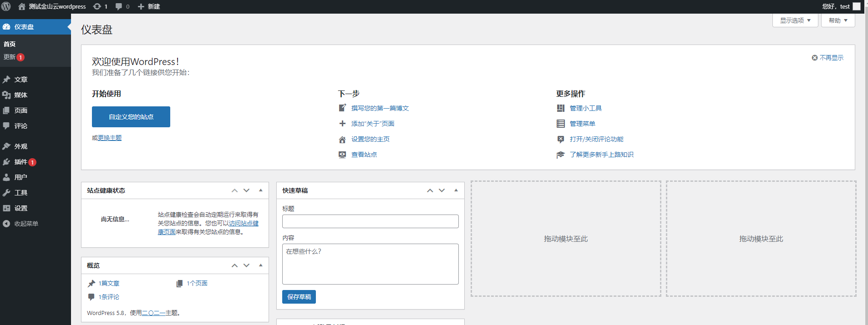868x325 pixels.
Task: Collapse the sidebar with 收起菜单
Action: (x=26, y=224)
